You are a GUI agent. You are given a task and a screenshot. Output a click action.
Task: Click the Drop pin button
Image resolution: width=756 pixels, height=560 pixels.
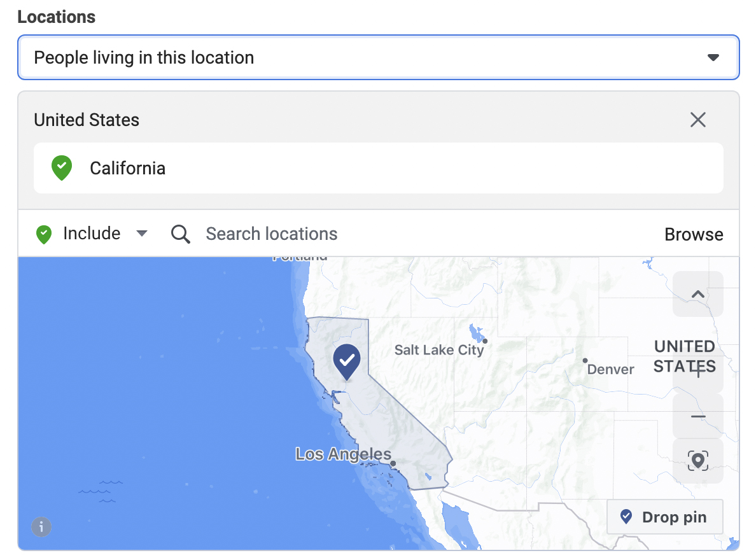coord(665,517)
